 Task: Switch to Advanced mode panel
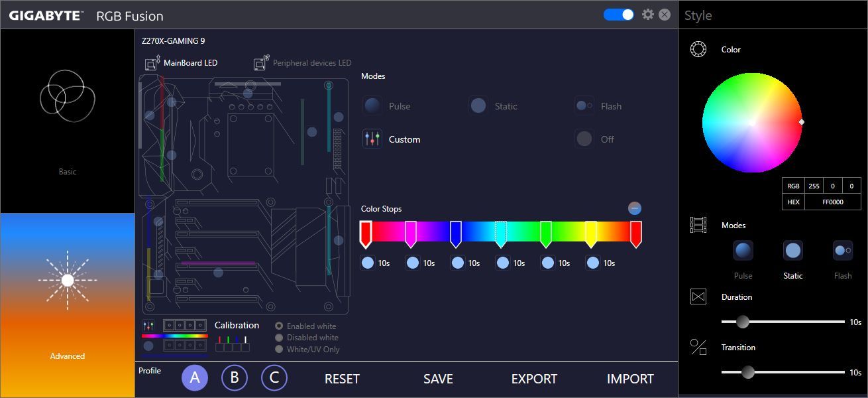pos(68,305)
